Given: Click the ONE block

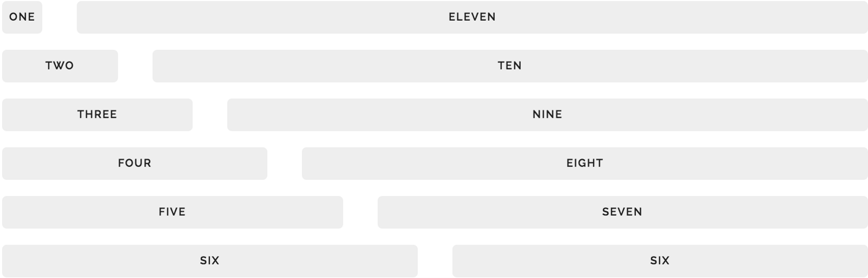Looking at the screenshot, I should pyautogui.click(x=22, y=17).
